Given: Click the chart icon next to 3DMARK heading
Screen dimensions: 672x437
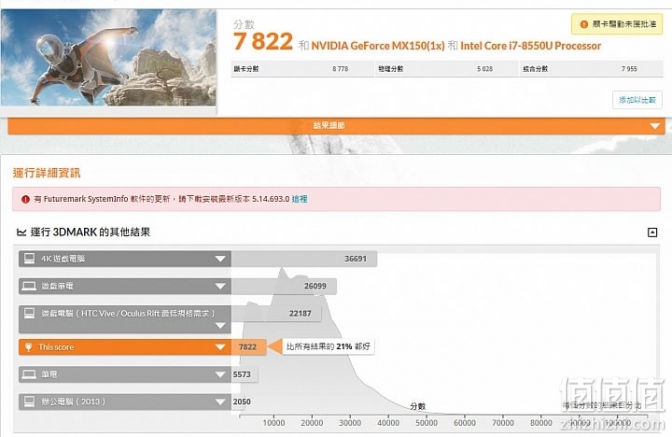Looking at the screenshot, I should point(21,232).
